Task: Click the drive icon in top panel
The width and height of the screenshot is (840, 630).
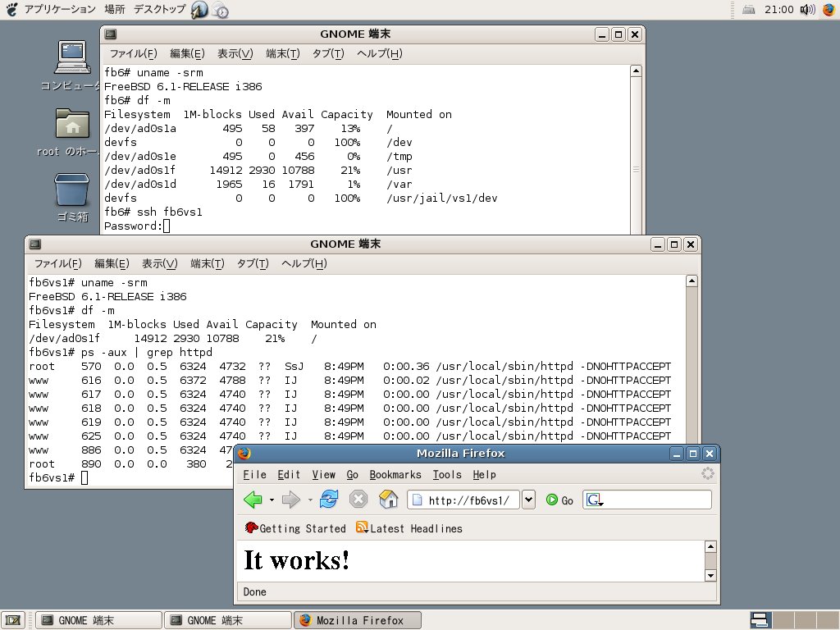Action: [x=749, y=10]
